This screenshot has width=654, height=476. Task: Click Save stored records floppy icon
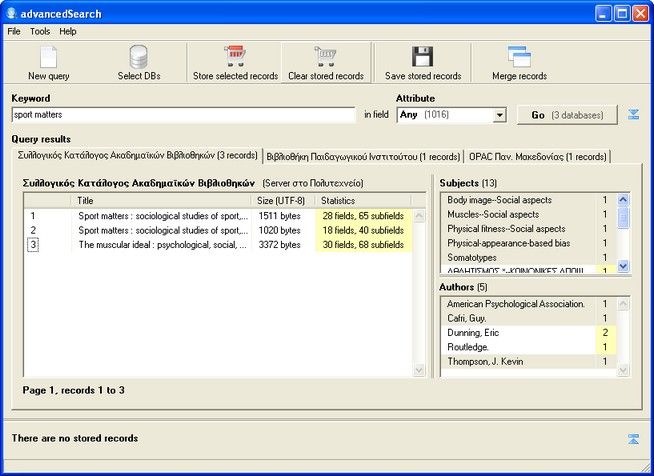pos(422,57)
